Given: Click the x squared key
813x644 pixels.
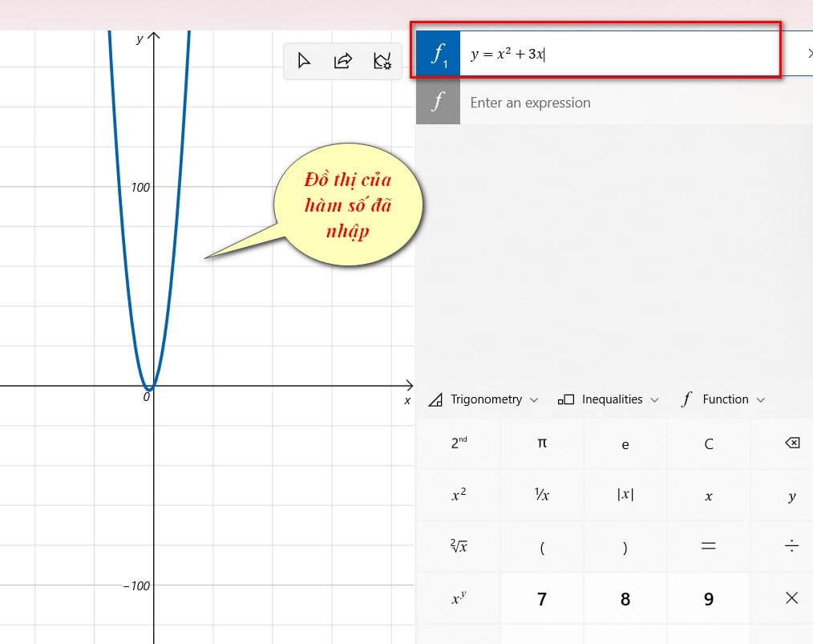Looking at the screenshot, I should (459, 495).
